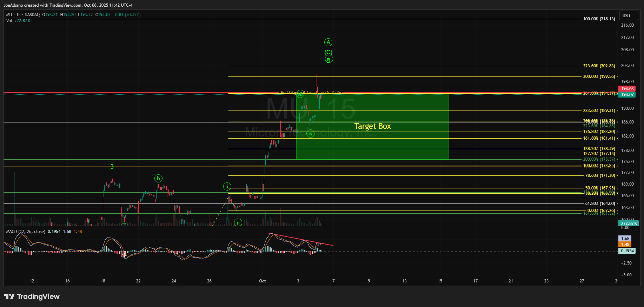Click the +0.81 (+0.42%) change value

click(127, 15)
